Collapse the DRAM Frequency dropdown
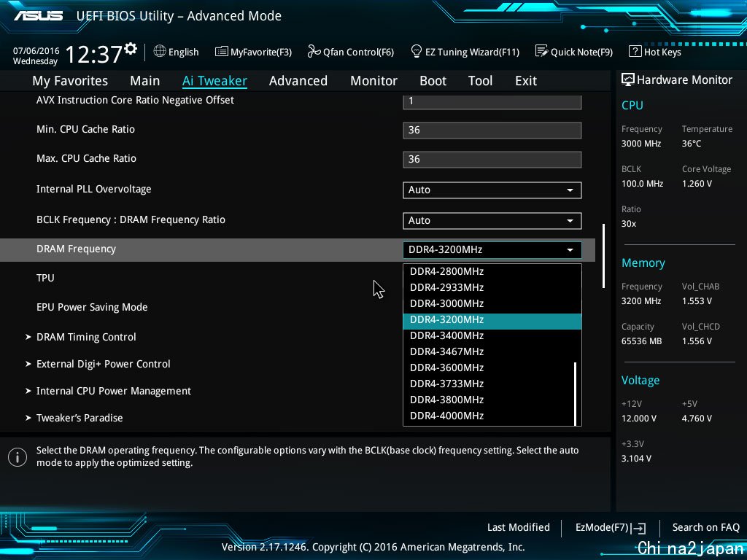The height and width of the screenshot is (560, 747). pos(492,250)
